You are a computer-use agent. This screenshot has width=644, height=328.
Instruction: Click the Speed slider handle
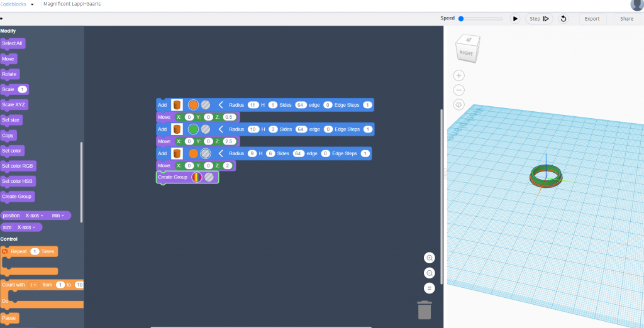pyautogui.click(x=461, y=19)
